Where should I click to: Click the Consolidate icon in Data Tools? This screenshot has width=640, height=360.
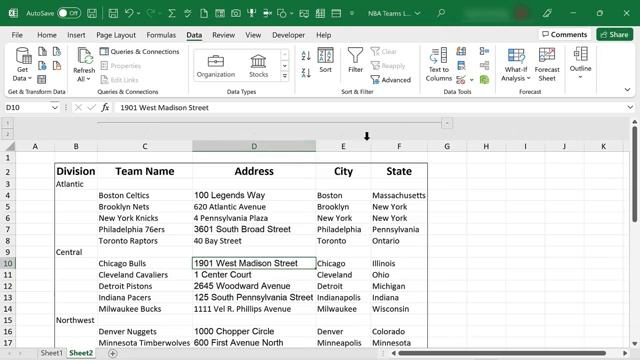(x=484, y=51)
